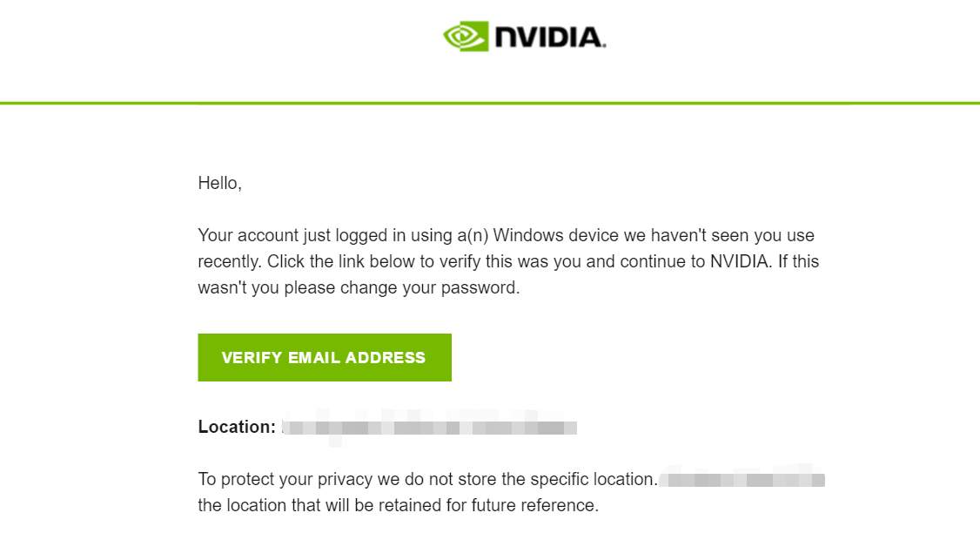
Task: Click the word "recently" in the paragraph
Action: coord(228,261)
